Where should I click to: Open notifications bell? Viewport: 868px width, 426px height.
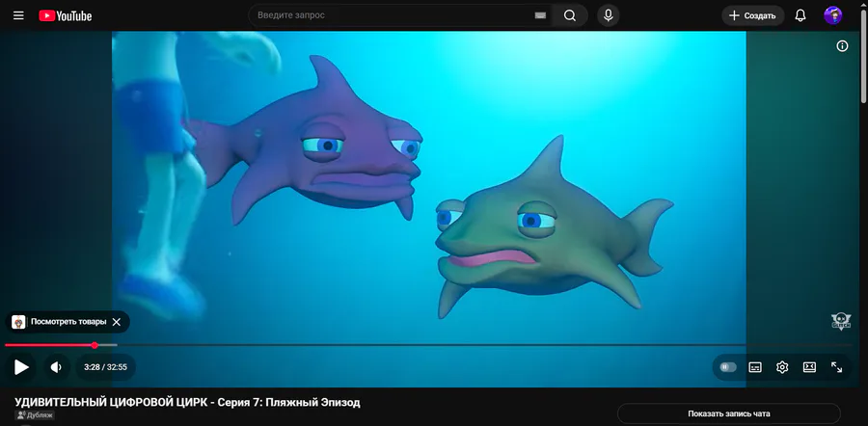[800, 15]
